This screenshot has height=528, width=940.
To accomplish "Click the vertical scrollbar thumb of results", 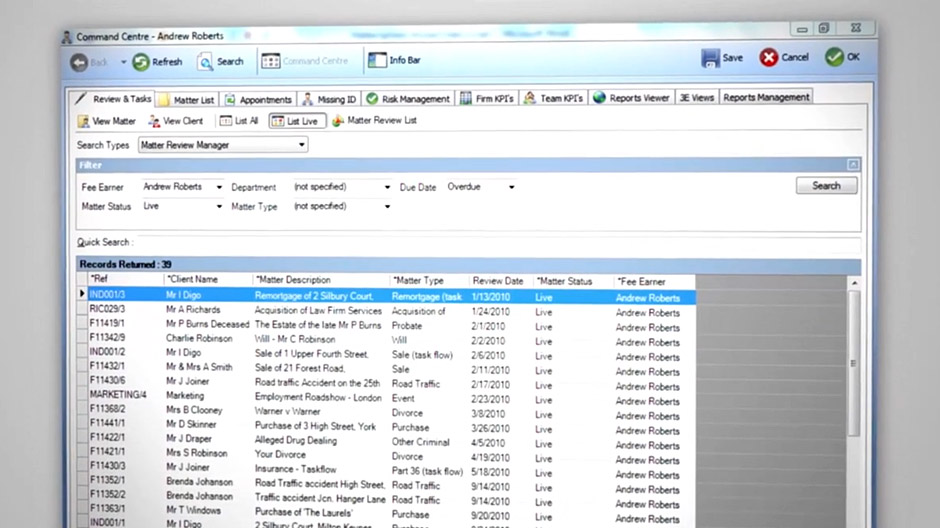I will [x=854, y=363].
